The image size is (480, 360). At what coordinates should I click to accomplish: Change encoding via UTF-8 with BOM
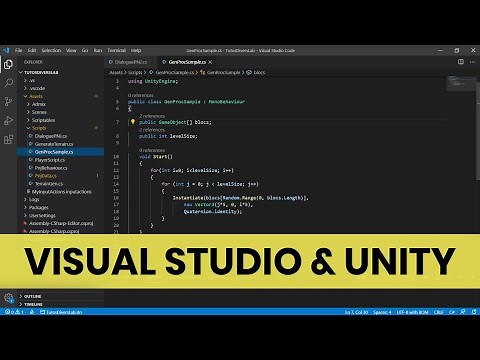pos(412,312)
